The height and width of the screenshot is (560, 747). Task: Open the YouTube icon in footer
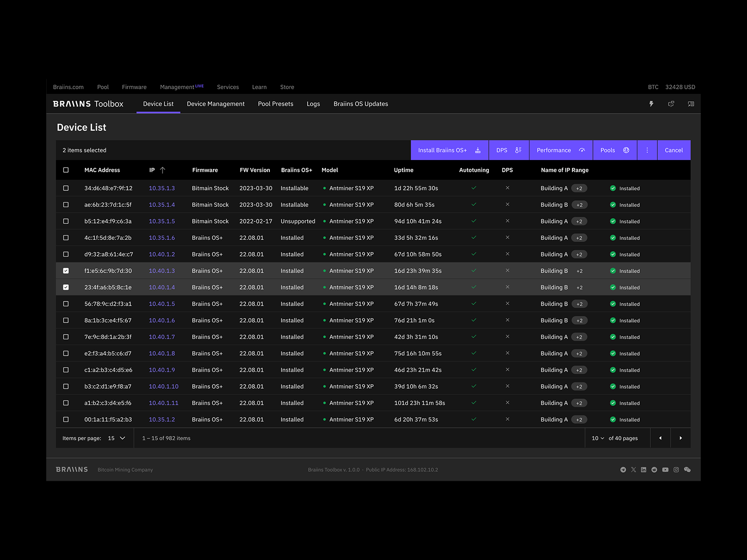pyautogui.click(x=665, y=470)
